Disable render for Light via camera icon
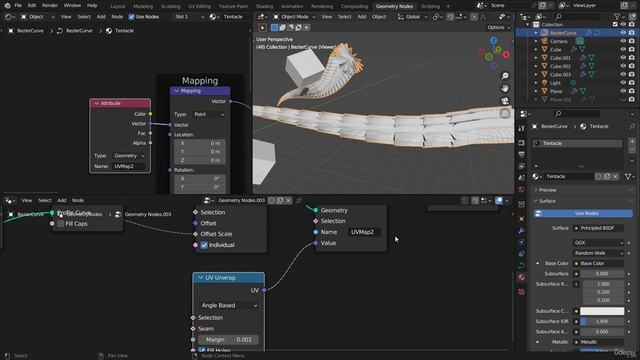The width and height of the screenshot is (640, 360). (x=632, y=83)
